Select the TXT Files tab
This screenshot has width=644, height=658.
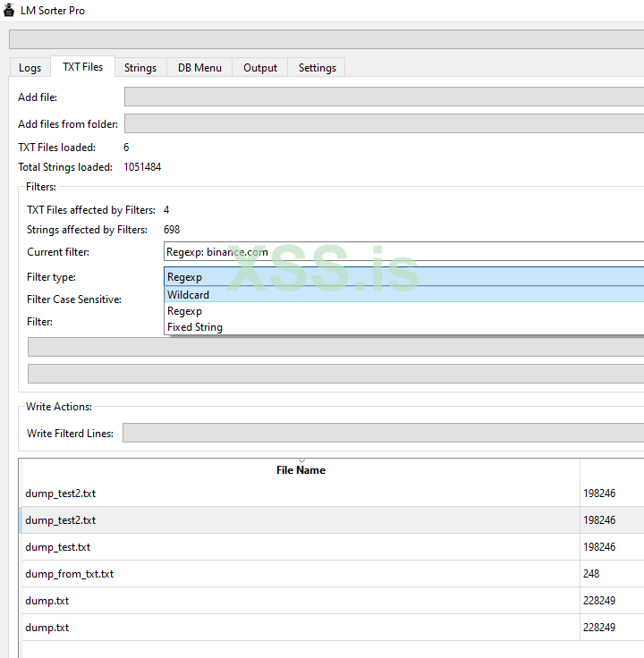point(82,67)
